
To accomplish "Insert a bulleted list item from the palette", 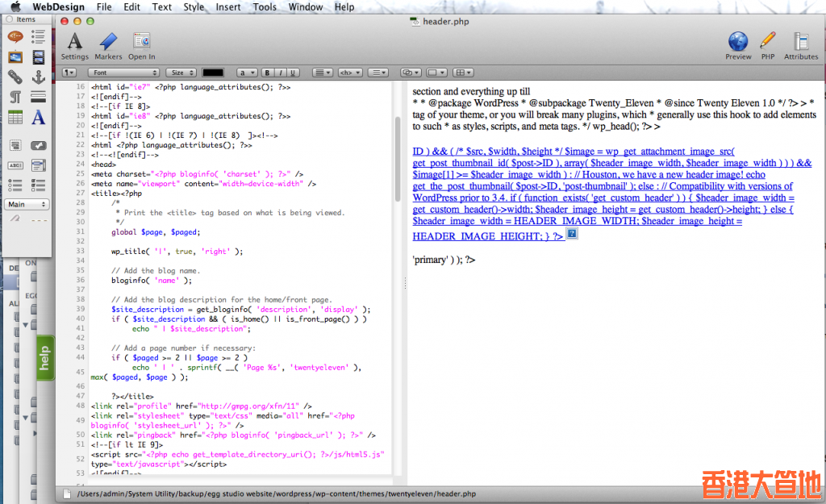I will tap(38, 36).
